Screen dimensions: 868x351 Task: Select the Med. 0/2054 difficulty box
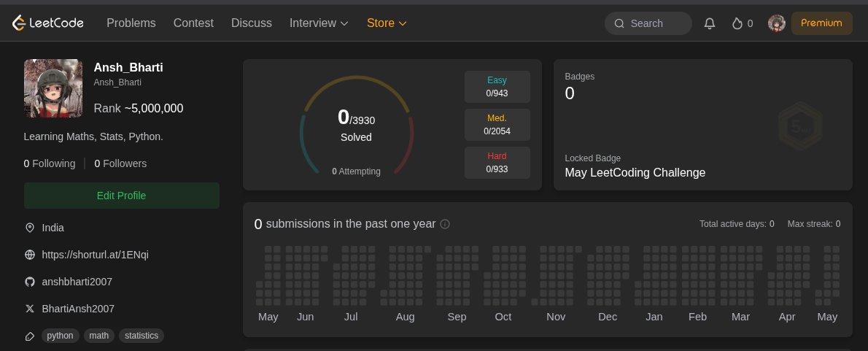click(497, 125)
